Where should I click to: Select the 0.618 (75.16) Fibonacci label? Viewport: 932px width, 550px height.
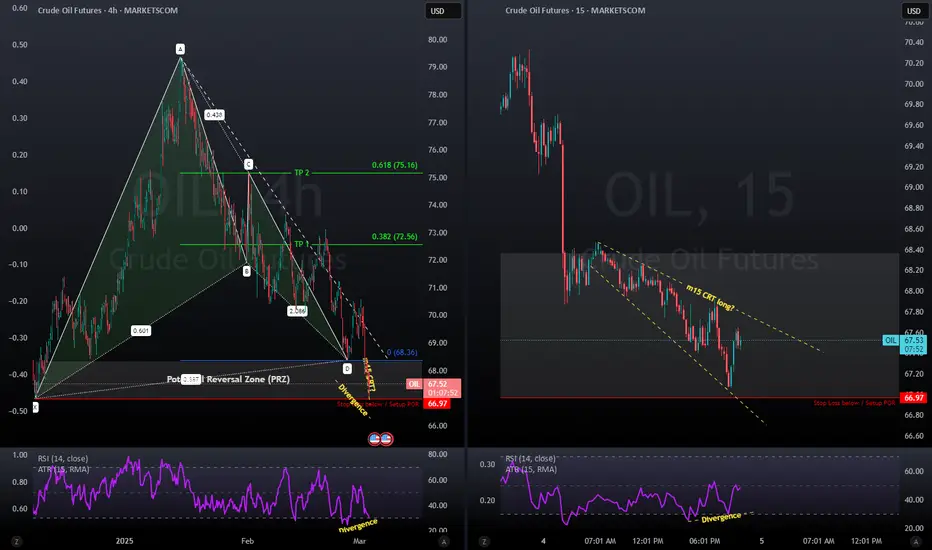pos(395,165)
